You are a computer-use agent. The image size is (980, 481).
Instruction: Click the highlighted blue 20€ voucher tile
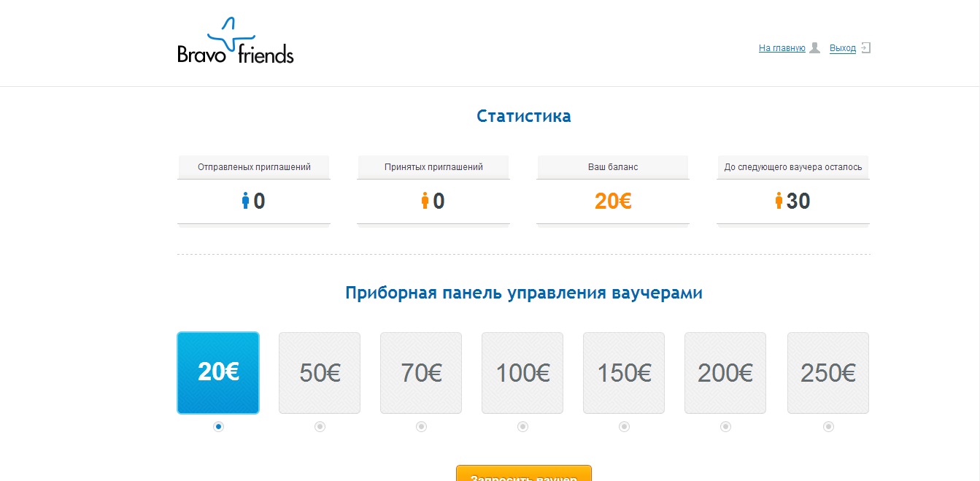[x=218, y=373]
